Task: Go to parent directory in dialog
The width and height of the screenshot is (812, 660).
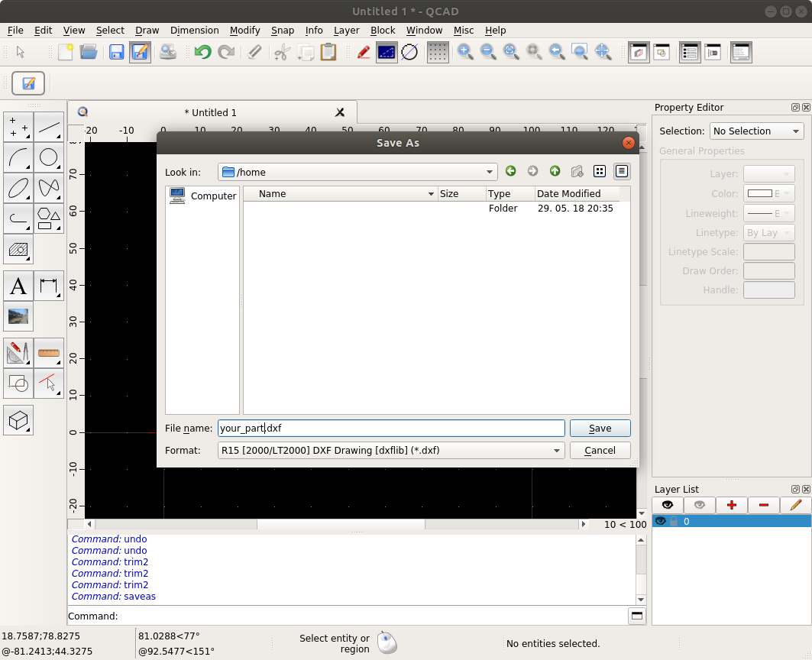Action: 555,172
